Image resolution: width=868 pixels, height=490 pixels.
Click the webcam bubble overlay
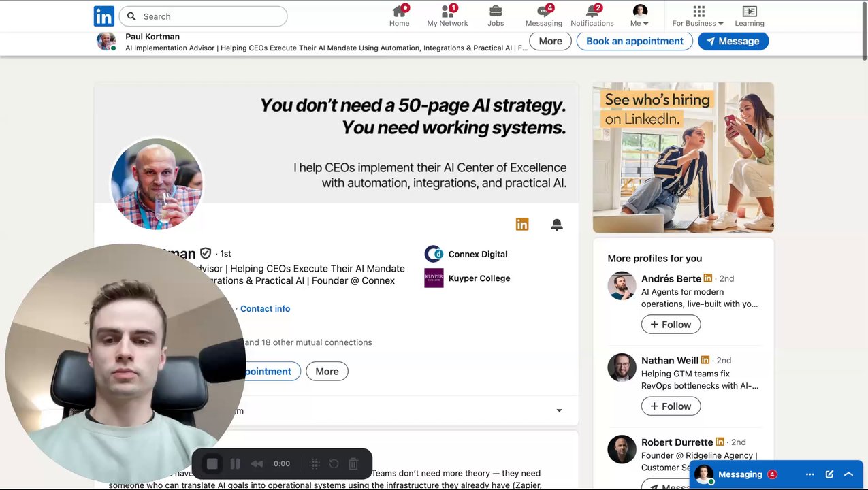pos(125,364)
